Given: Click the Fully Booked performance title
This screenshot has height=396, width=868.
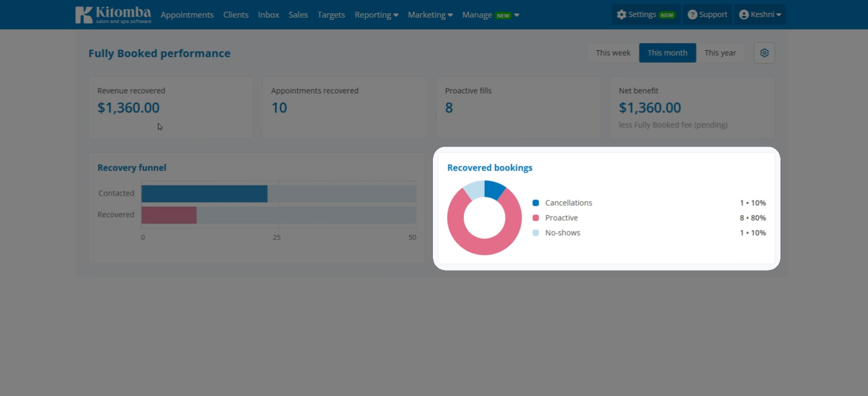Looking at the screenshot, I should tap(159, 53).
